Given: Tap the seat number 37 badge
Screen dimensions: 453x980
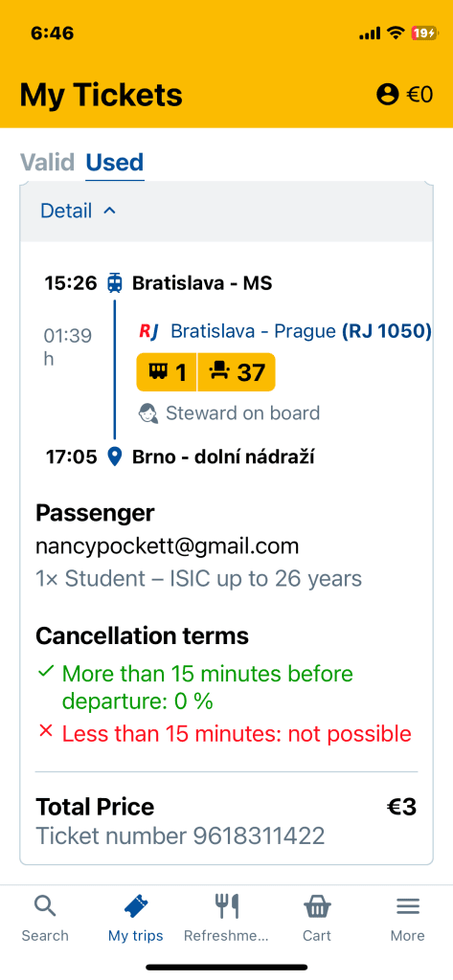Looking at the screenshot, I should click(x=237, y=372).
